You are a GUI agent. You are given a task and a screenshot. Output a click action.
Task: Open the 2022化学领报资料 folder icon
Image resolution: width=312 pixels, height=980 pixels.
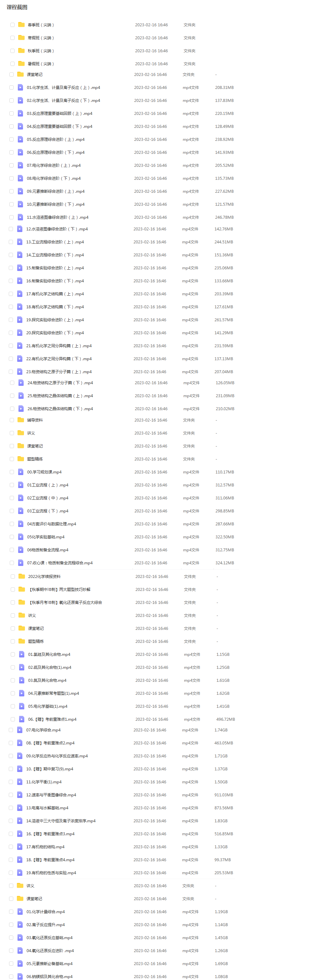[22, 576]
